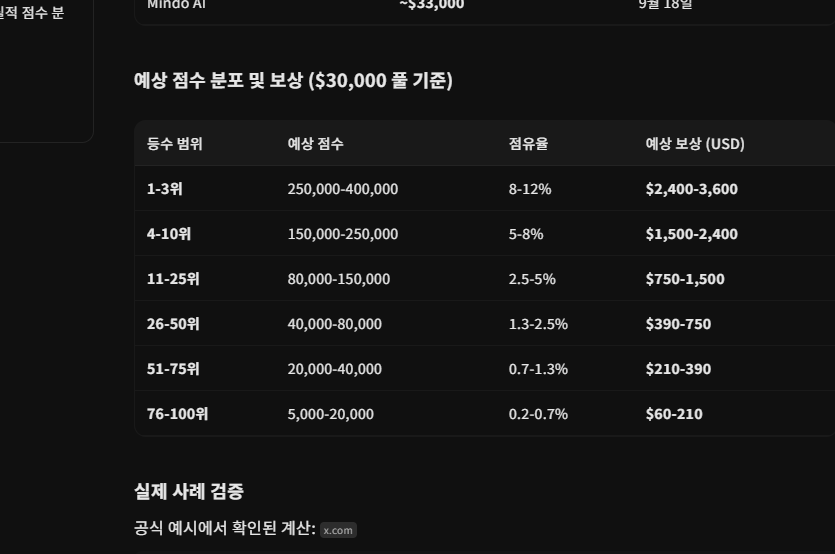This screenshot has width=835, height=554.
Task: Open the x.com source citation link
Action: (338, 530)
